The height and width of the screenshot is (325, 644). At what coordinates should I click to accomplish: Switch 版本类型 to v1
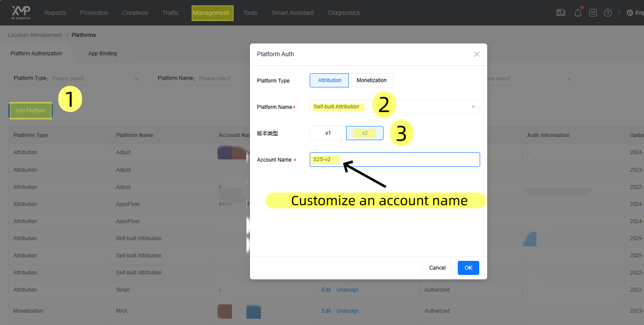click(x=327, y=133)
